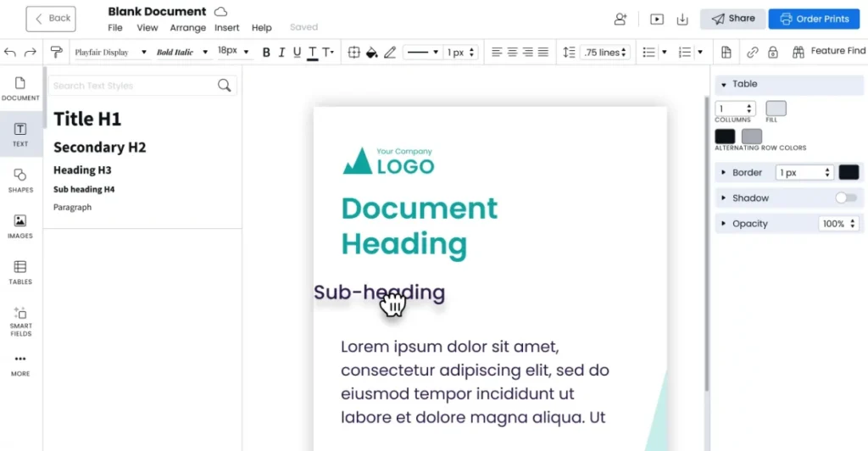Apply the Secondary H2 text style

coord(100,148)
